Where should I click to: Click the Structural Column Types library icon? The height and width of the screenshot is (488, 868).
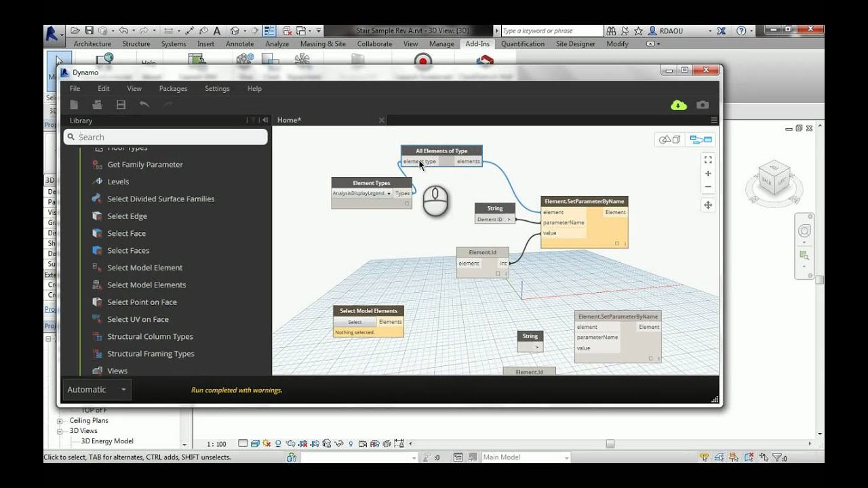96,337
